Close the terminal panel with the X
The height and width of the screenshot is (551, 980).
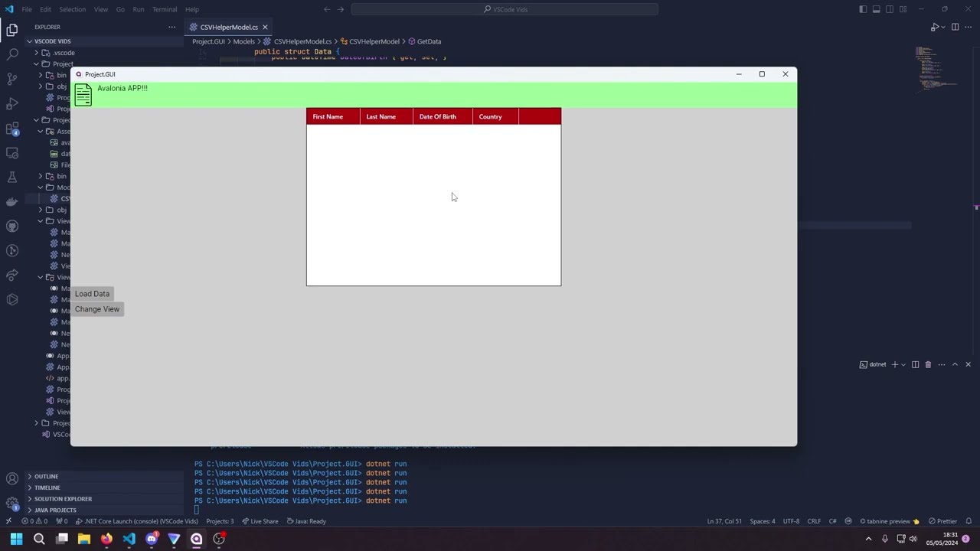click(968, 364)
